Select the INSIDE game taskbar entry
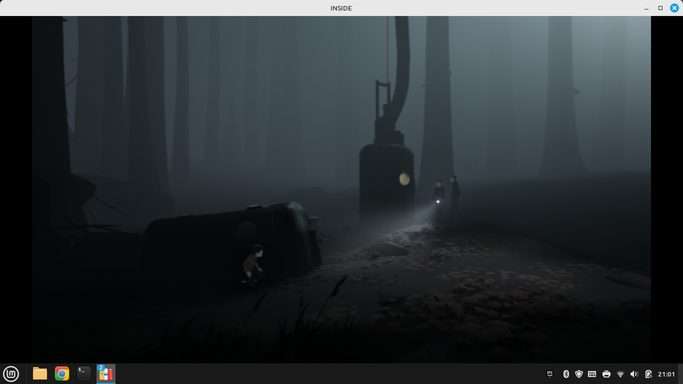 point(105,374)
